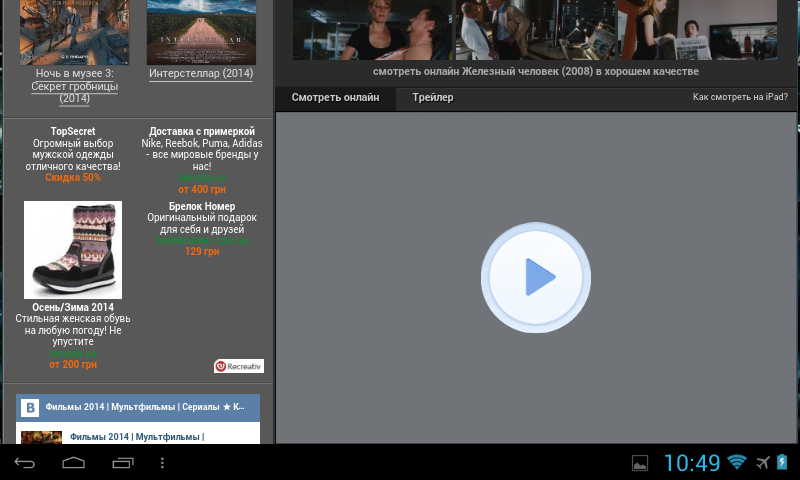
Task: Tap the recent apps button
Action: (123, 463)
